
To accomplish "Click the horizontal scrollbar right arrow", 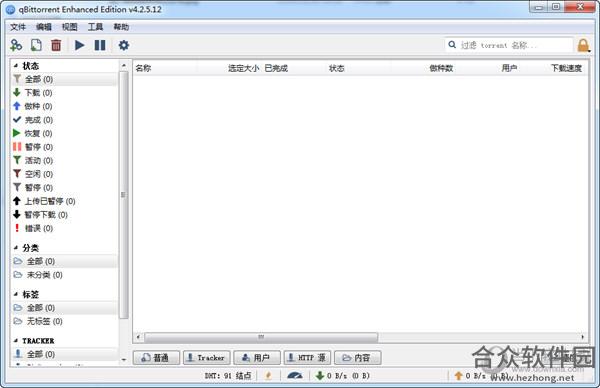I will [582, 337].
